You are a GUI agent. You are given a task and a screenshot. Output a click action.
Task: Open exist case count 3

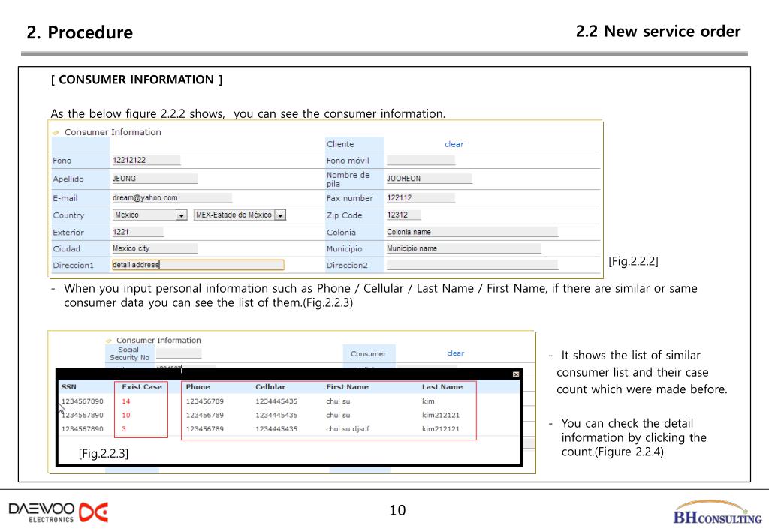point(124,428)
